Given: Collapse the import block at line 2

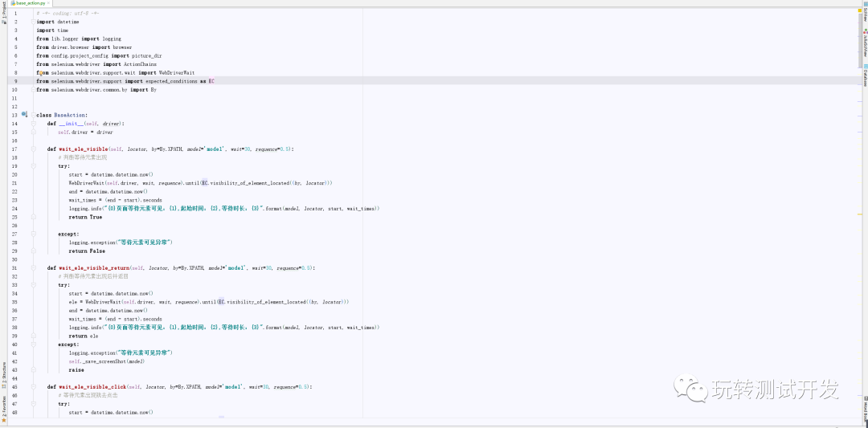Looking at the screenshot, I should coord(33,22).
